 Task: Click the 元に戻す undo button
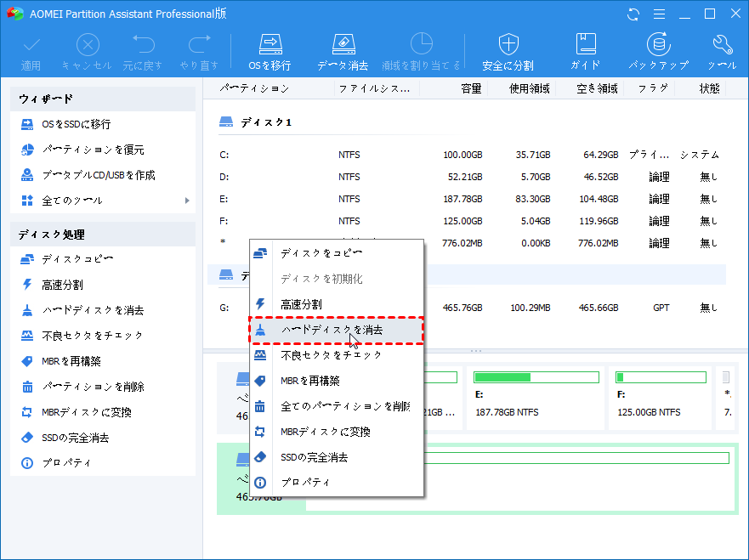point(142,52)
